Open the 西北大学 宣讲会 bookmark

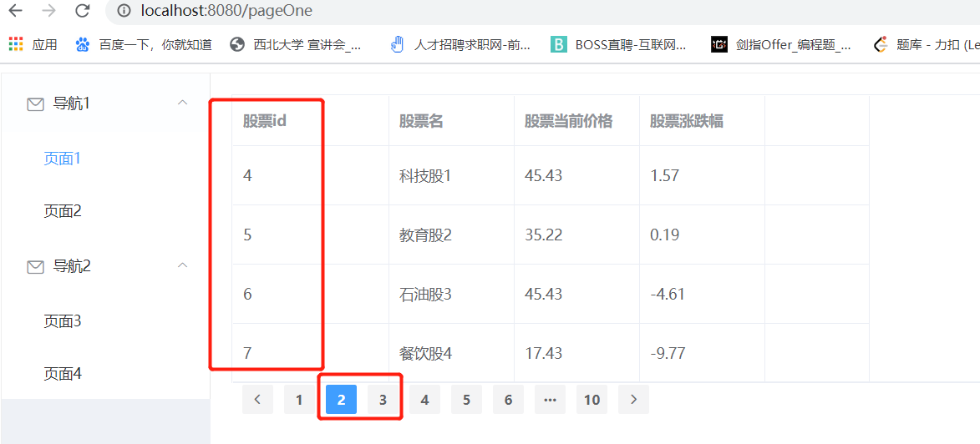(x=295, y=44)
